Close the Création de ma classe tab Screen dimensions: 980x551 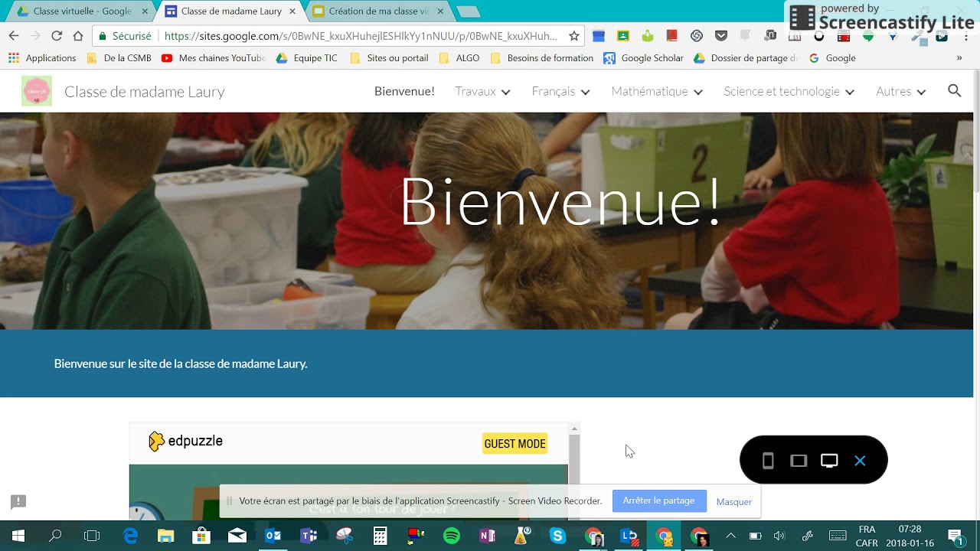(440, 11)
